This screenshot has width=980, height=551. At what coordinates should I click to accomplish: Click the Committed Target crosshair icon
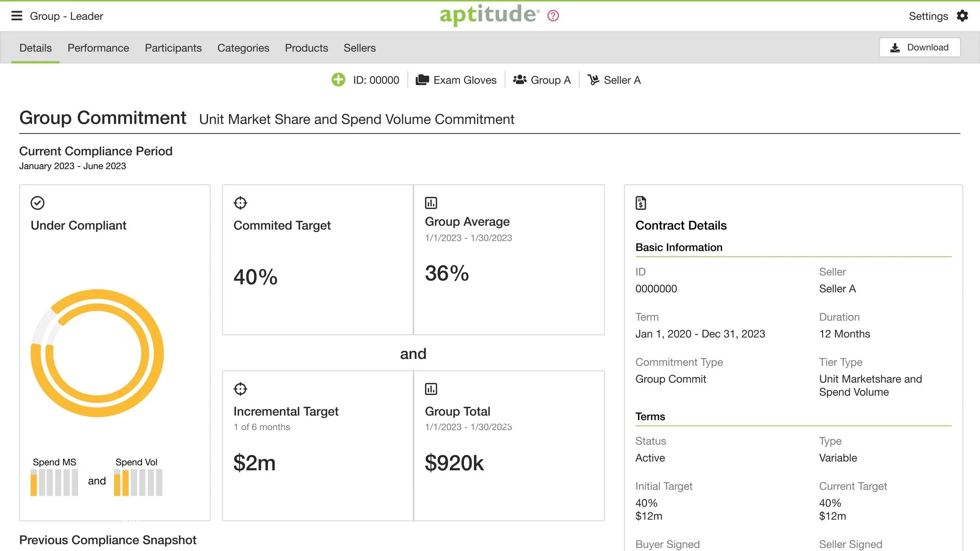tap(240, 203)
